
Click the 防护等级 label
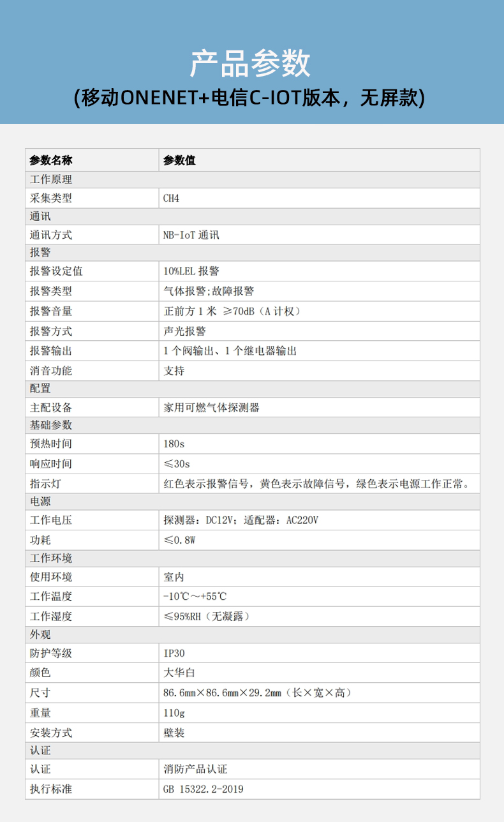[x=51, y=653]
